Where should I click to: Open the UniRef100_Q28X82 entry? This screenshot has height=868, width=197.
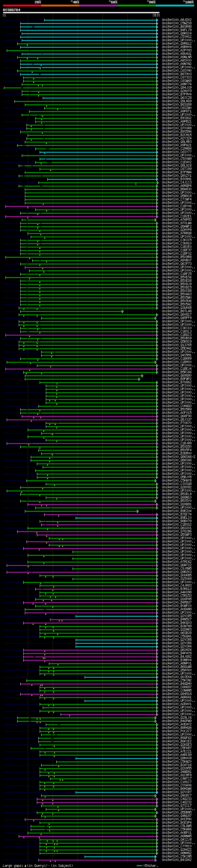(177, 487)
